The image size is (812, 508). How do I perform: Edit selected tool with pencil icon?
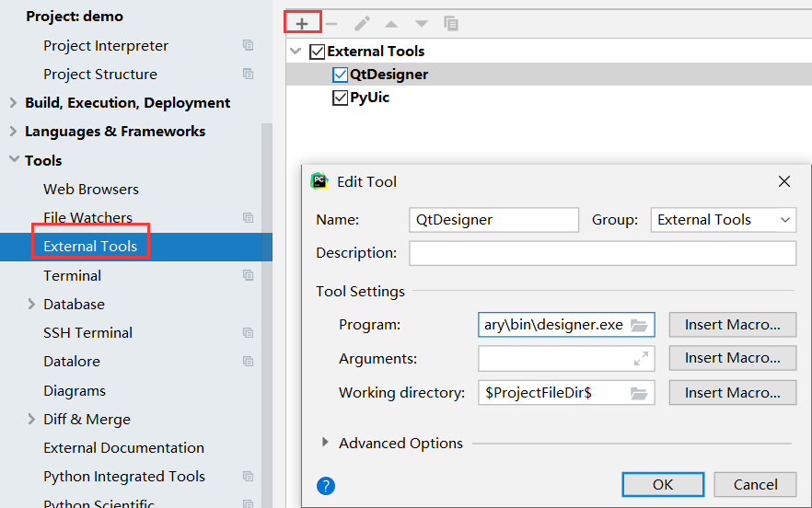(362, 23)
